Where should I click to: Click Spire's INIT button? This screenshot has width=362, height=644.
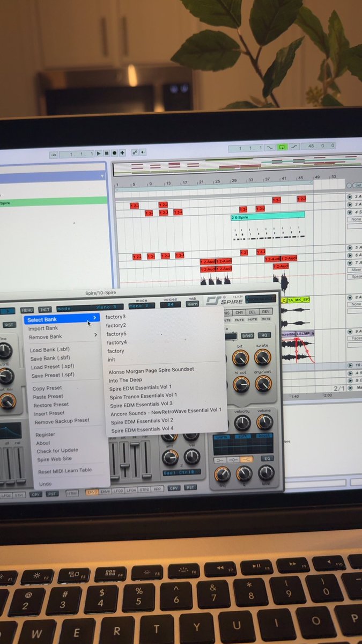coord(45,310)
